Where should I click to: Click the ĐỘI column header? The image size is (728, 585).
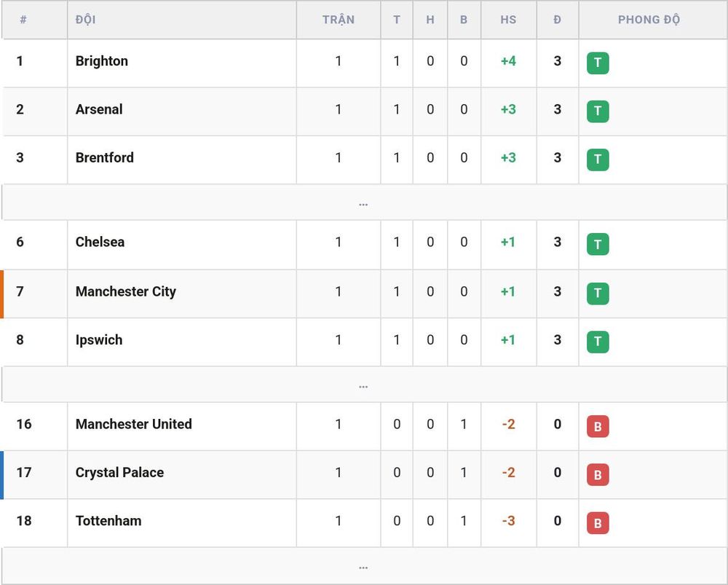tap(85, 20)
